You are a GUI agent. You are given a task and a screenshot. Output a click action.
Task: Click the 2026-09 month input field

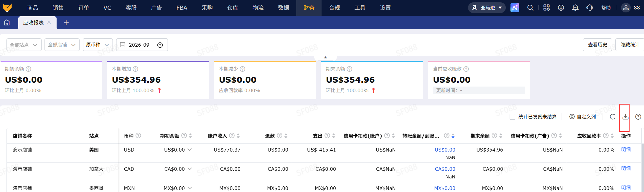[142, 45]
